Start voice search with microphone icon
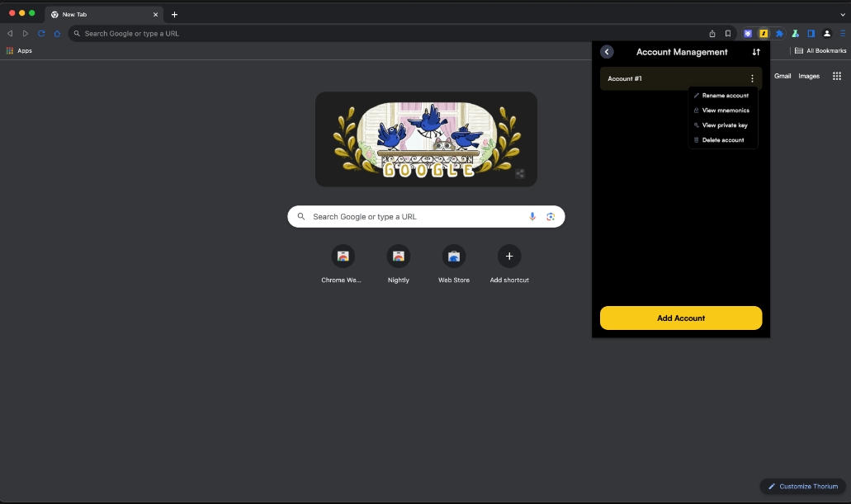Screen dimensions: 851x504 point(532,216)
